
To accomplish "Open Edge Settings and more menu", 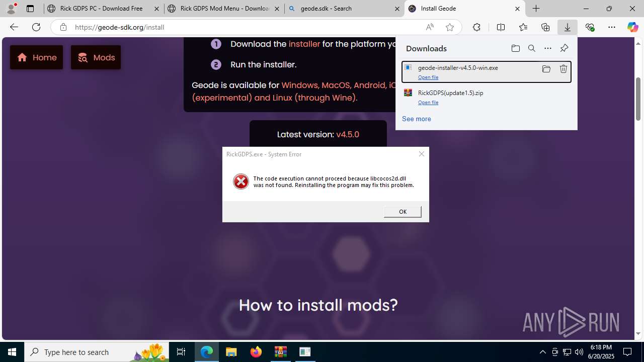I will 612,27.
